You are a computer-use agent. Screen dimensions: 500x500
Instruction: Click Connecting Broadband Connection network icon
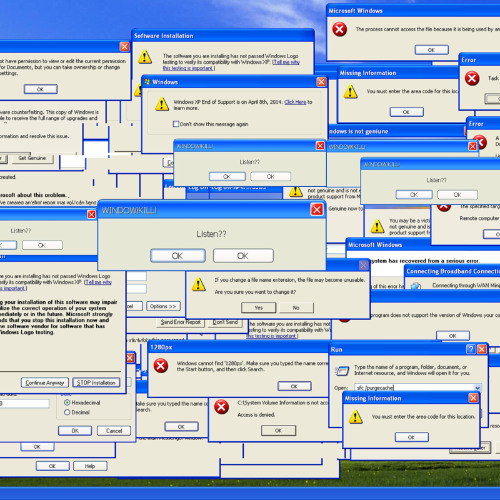415,286
